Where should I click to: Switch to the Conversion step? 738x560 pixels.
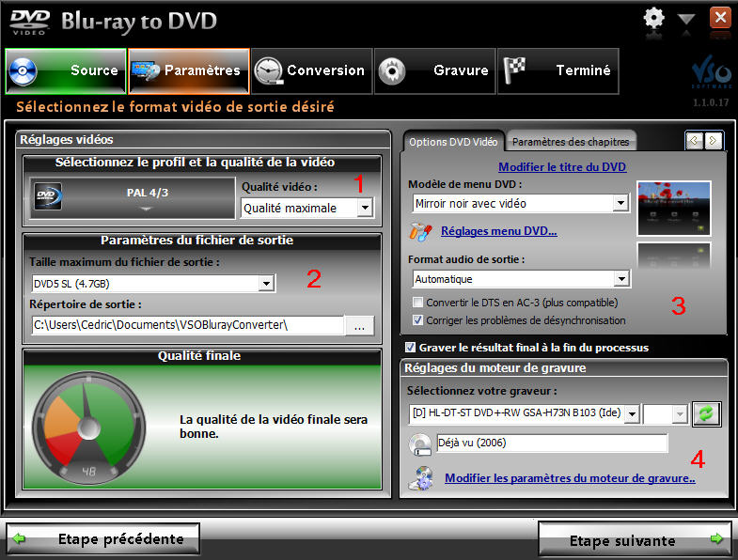tap(311, 71)
